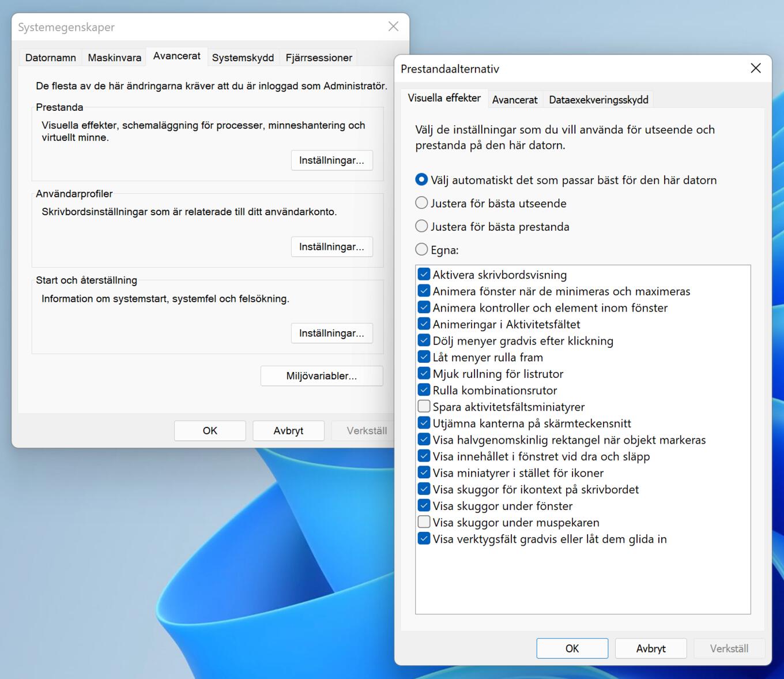The height and width of the screenshot is (679, 784).
Task: Toggle 'Animera fönster när de minimeras och maximeras'
Action: (x=424, y=291)
